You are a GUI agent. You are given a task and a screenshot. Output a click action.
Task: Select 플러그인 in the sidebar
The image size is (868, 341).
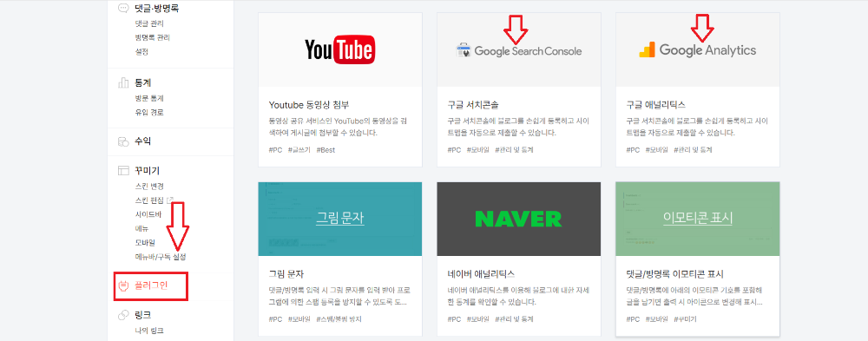coord(151,286)
